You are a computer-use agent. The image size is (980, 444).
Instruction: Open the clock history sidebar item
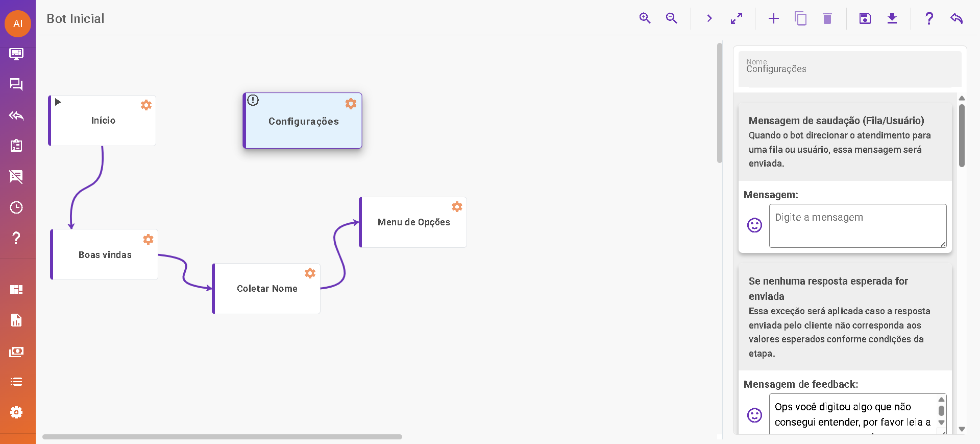point(16,207)
